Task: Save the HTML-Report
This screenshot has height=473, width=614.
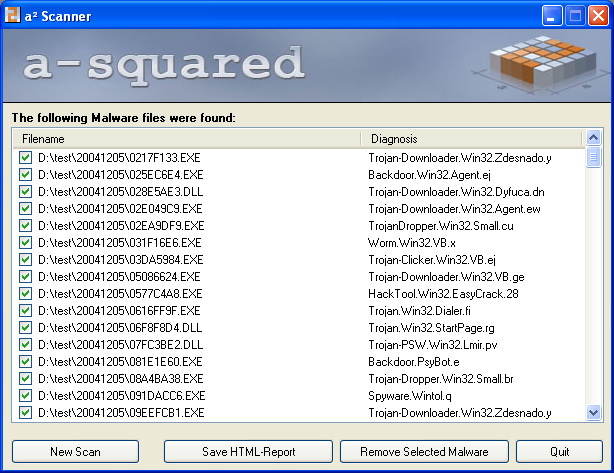Action: coord(248,452)
